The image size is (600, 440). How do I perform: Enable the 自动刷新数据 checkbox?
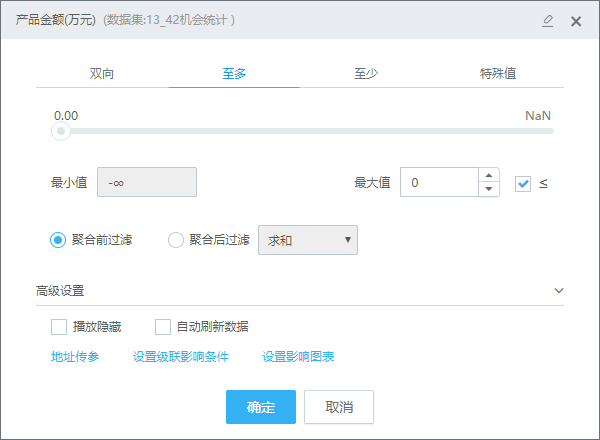163,327
